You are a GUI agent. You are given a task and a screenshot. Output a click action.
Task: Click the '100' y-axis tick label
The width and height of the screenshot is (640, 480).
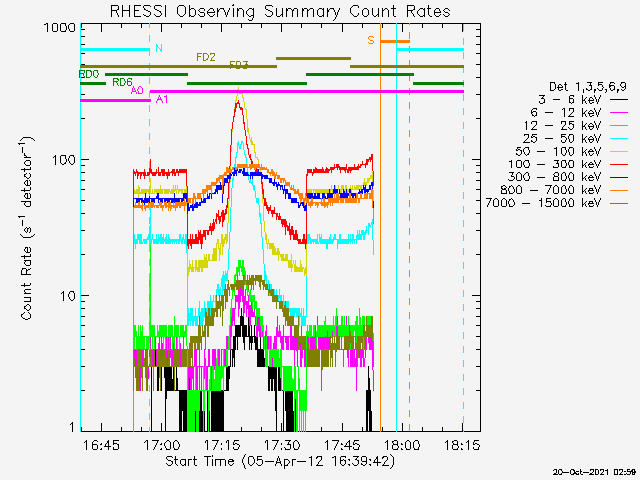[x=64, y=160]
